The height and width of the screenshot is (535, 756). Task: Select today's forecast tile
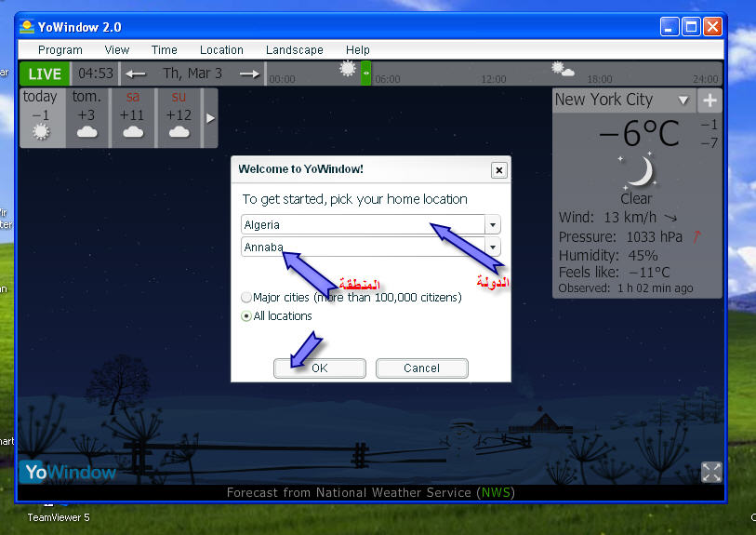click(x=42, y=118)
